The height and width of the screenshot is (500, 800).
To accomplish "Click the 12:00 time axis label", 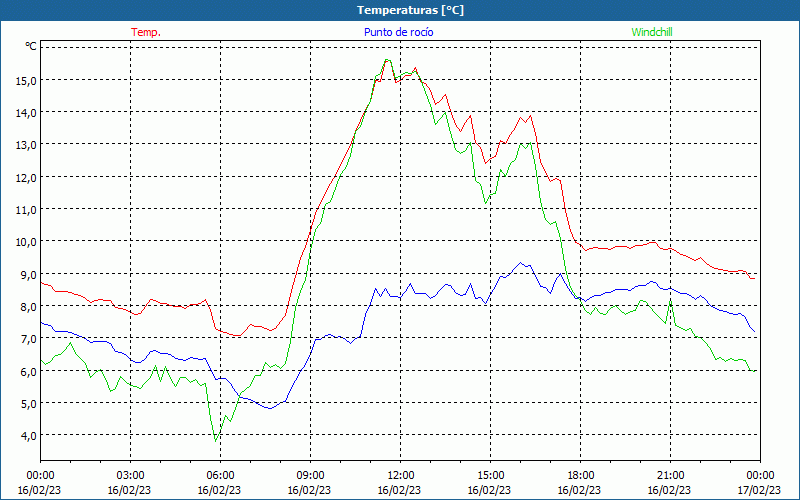I will click(x=400, y=475).
